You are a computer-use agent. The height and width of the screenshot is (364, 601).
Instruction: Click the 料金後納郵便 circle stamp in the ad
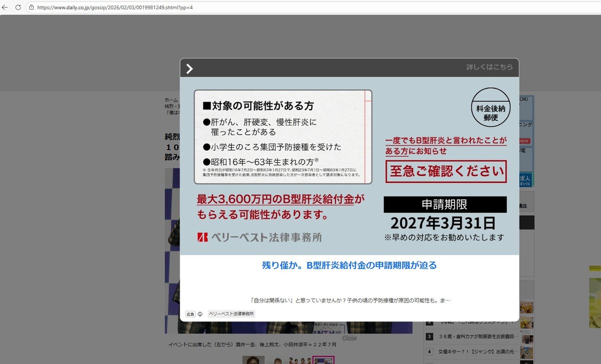pos(490,107)
